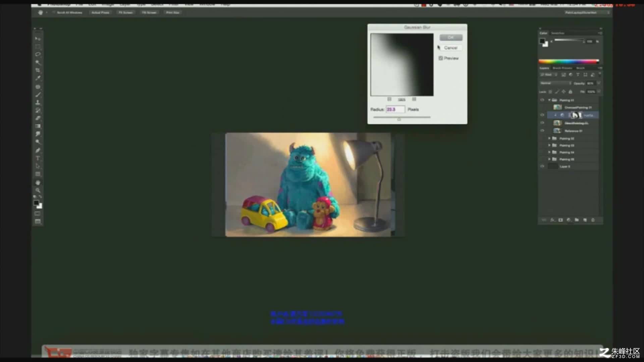This screenshot has height=362, width=644.
Task: Toggle Quick Mask mode
Action: pyautogui.click(x=38, y=214)
